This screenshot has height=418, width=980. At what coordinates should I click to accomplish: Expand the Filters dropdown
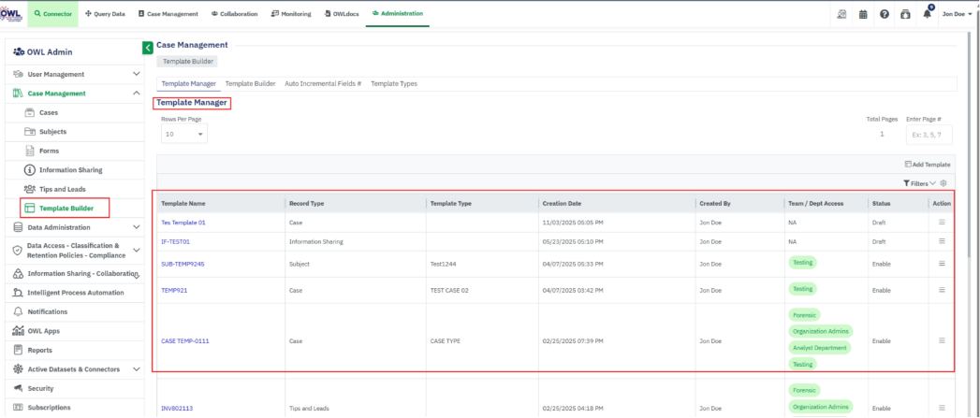(x=920, y=183)
